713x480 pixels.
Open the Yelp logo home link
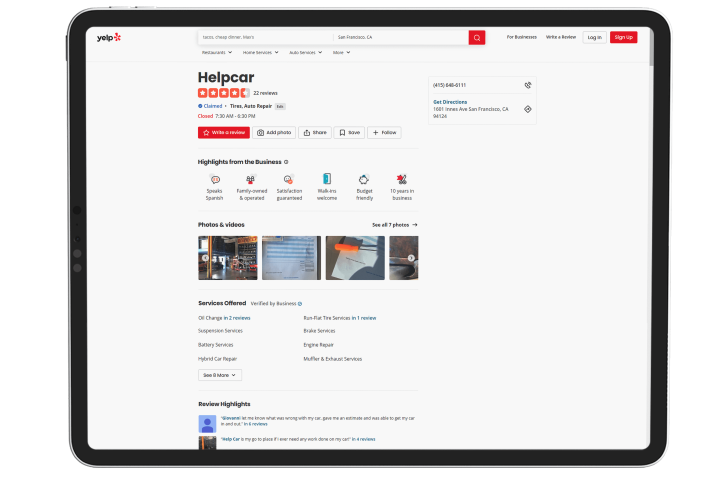[x=109, y=37]
